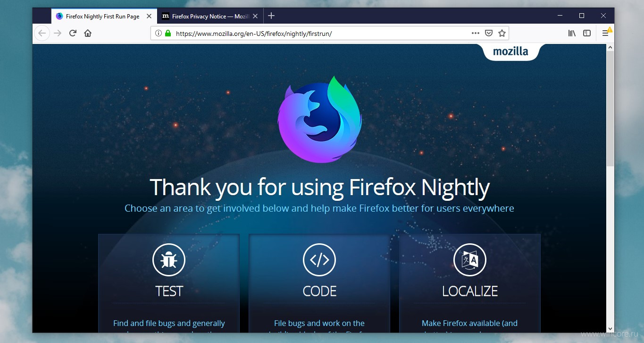Click the 'Choose an area to get involved' subtitle
644x343 pixels.
tap(319, 208)
